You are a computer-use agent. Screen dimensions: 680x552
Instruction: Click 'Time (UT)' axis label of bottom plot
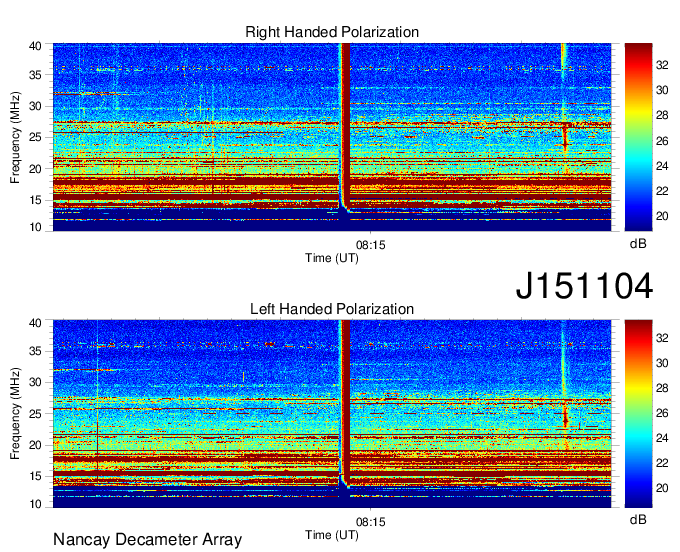(332, 535)
